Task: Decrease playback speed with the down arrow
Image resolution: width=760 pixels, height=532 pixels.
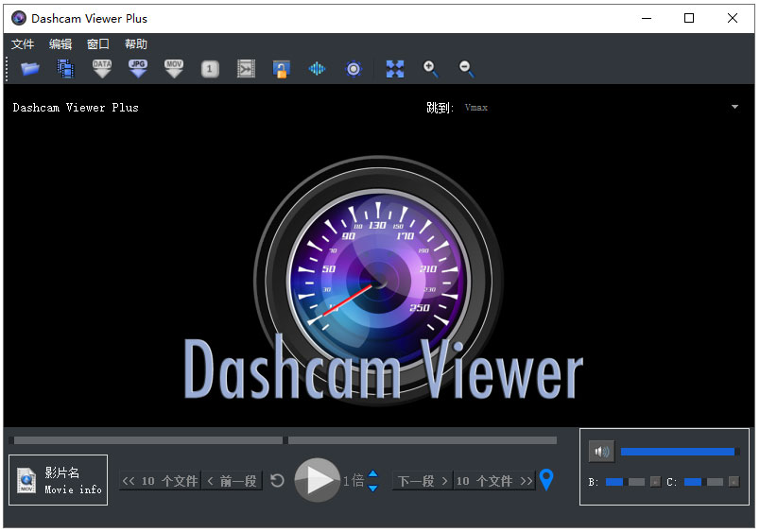Action: 373,488
